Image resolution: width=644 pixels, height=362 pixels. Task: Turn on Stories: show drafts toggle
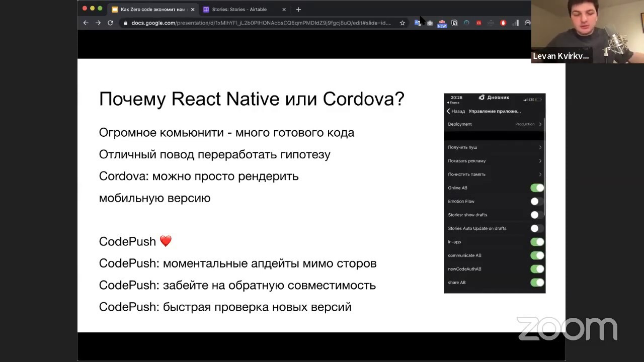coord(537,215)
